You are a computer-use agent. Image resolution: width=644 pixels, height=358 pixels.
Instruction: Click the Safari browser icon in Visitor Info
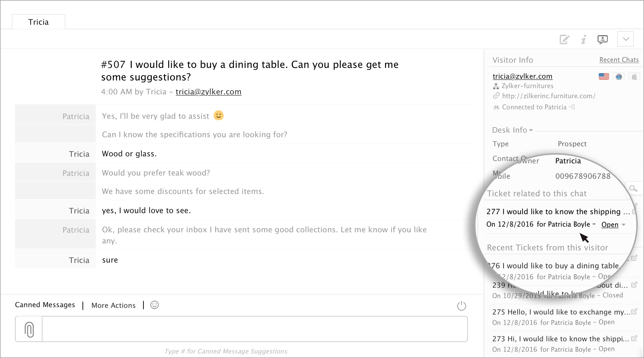pos(619,77)
